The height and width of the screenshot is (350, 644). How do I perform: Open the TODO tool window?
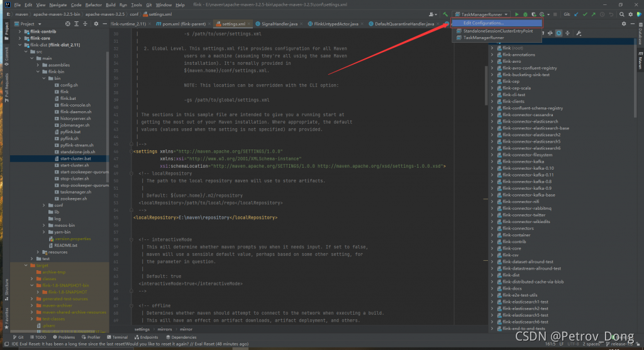[x=38, y=337]
